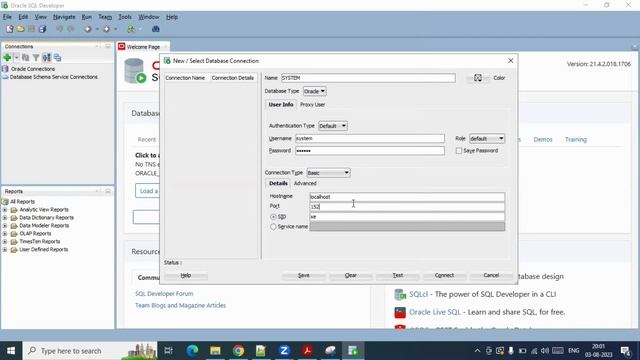Select the Welcome Page tab

(x=143, y=47)
